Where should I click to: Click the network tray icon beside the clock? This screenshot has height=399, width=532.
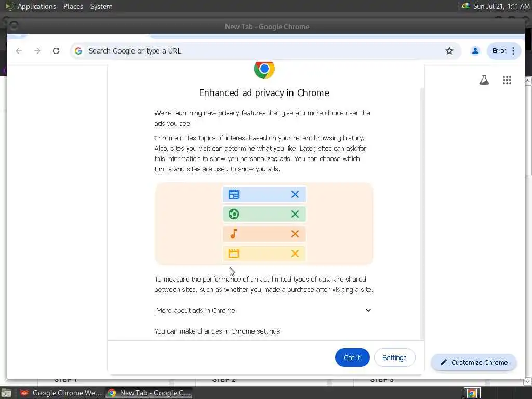pos(465,6)
